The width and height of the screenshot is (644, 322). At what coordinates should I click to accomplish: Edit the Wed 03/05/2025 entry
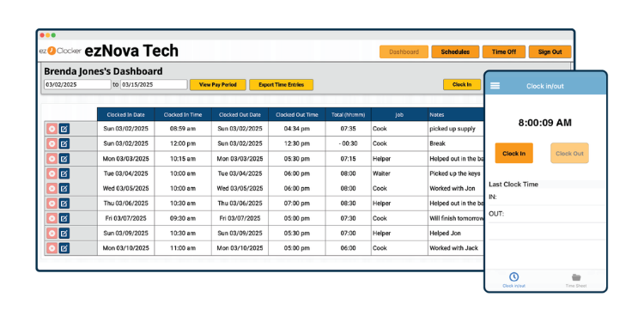pos(64,189)
